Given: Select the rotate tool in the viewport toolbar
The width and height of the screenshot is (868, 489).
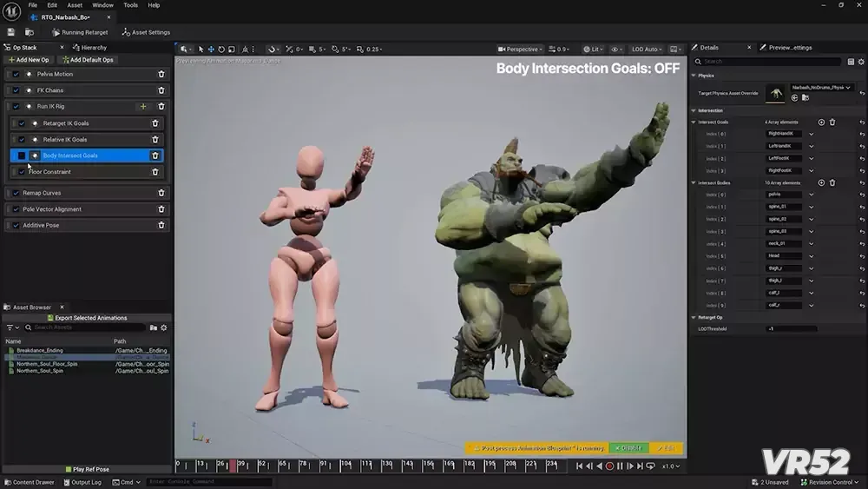Looking at the screenshot, I should pos(221,50).
